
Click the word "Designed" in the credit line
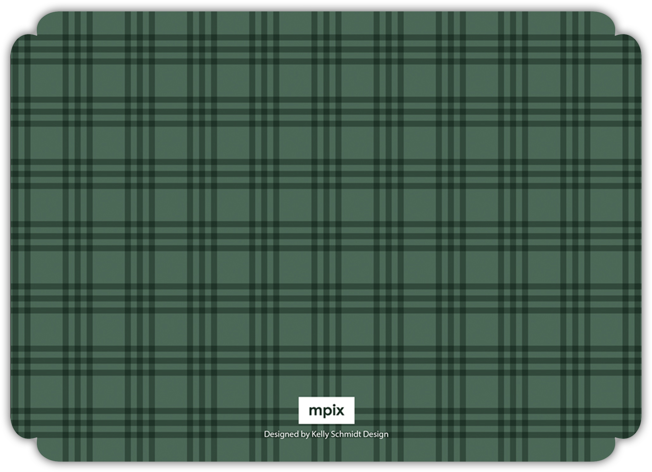coord(281,434)
